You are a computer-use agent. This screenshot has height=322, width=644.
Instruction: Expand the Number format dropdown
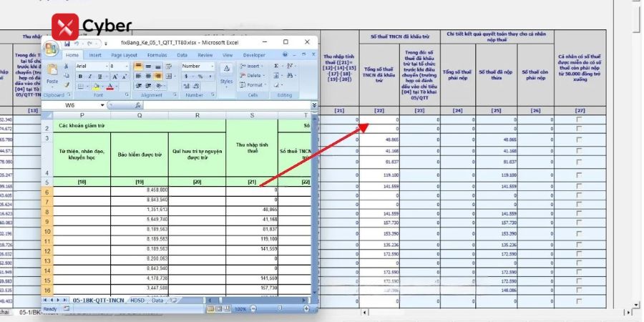213,66
